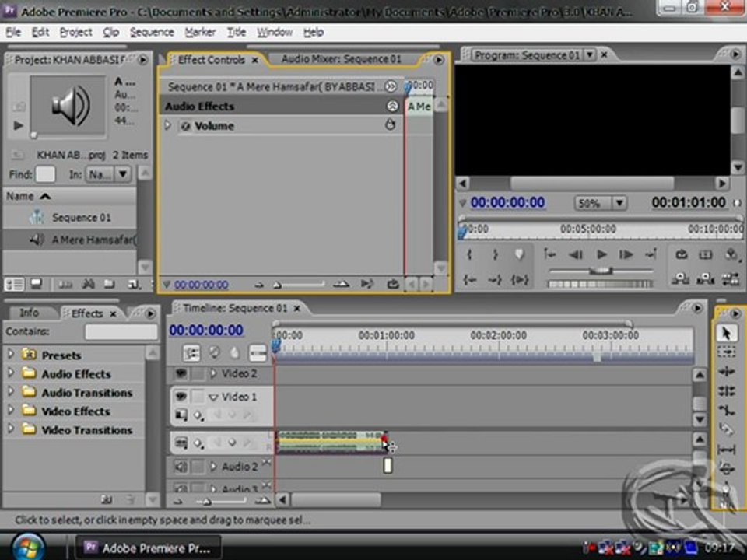Expand the Video Transitions folder
747x560 pixels.
(x=10, y=429)
